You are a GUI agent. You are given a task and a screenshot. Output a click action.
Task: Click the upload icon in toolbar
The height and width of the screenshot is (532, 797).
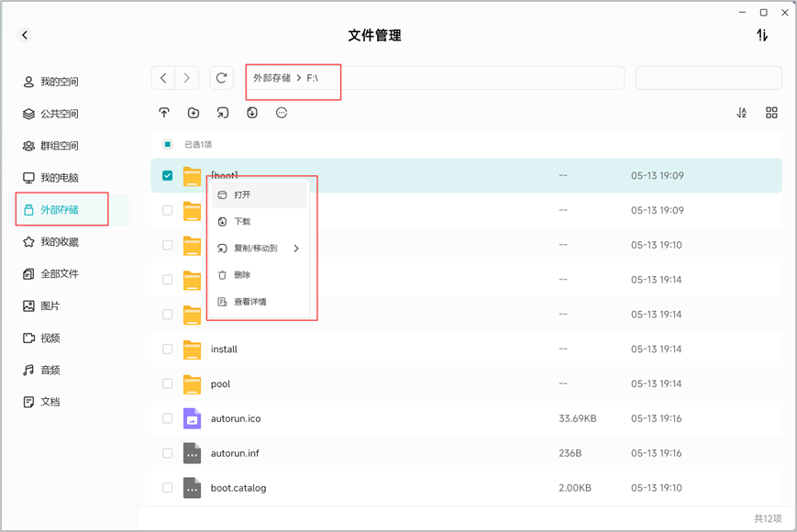point(163,113)
